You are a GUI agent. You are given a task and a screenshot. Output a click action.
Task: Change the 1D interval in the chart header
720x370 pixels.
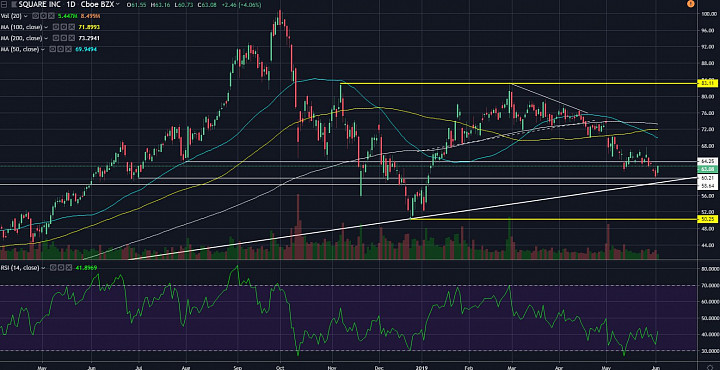tap(71, 5)
